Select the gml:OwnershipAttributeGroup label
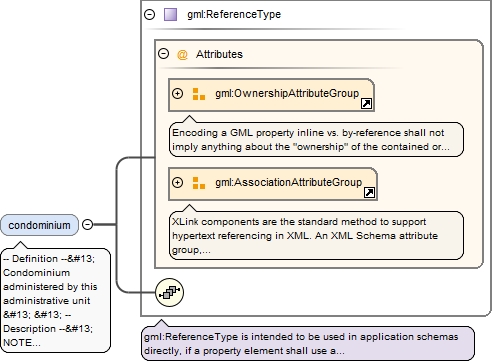493x364 pixels. click(x=287, y=93)
